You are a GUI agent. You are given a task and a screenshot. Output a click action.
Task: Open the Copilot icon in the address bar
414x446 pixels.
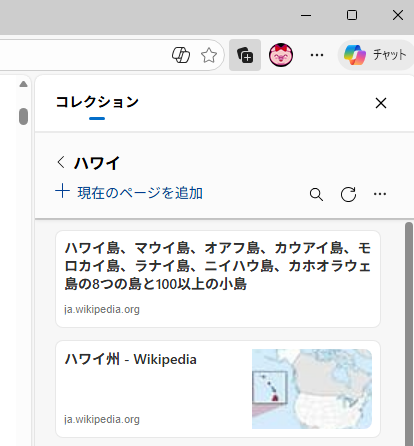[x=181, y=55]
